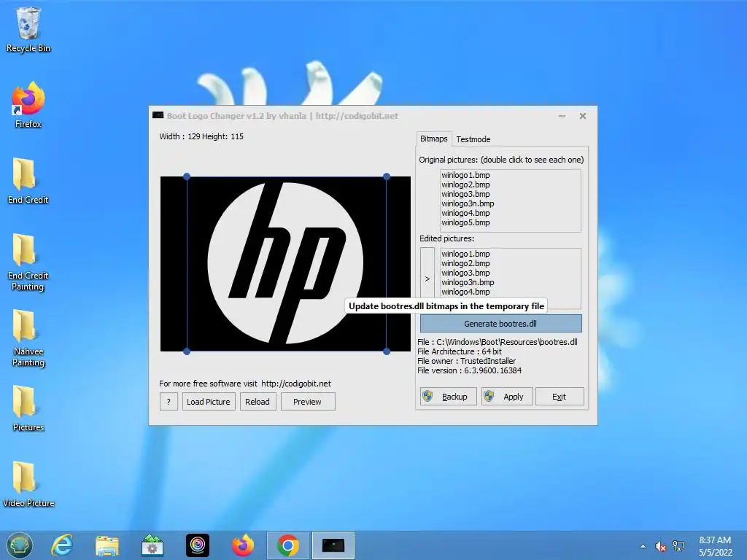This screenshot has height=560, width=747.
Task: Select winlogo4.bmp in Edited pictures
Action: [x=465, y=292]
